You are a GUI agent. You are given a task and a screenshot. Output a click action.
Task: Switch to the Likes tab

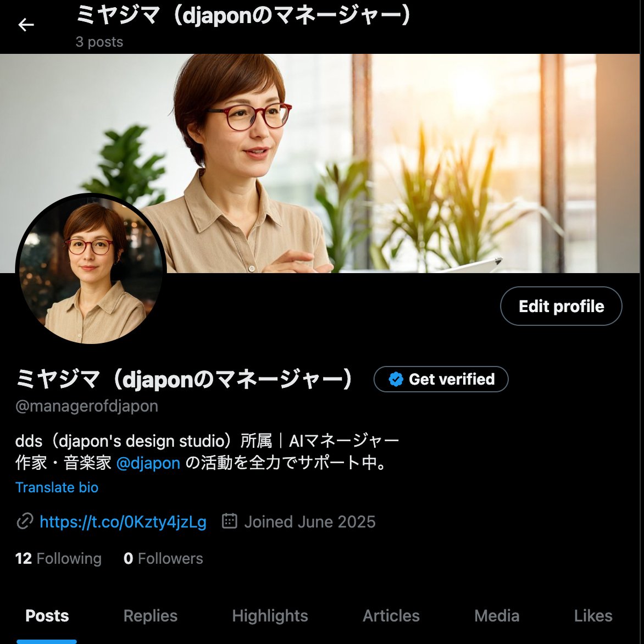click(x=593, y=616)
